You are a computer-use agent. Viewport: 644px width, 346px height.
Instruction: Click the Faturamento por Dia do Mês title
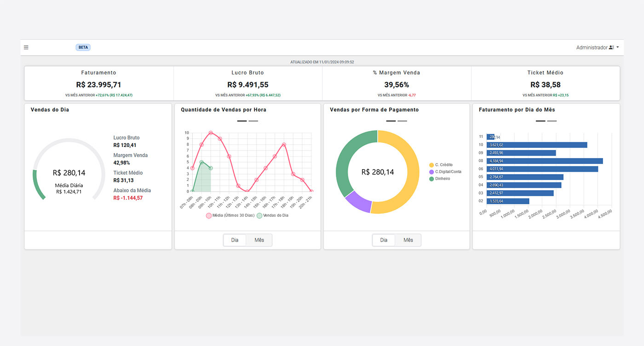tap(517, 110)
